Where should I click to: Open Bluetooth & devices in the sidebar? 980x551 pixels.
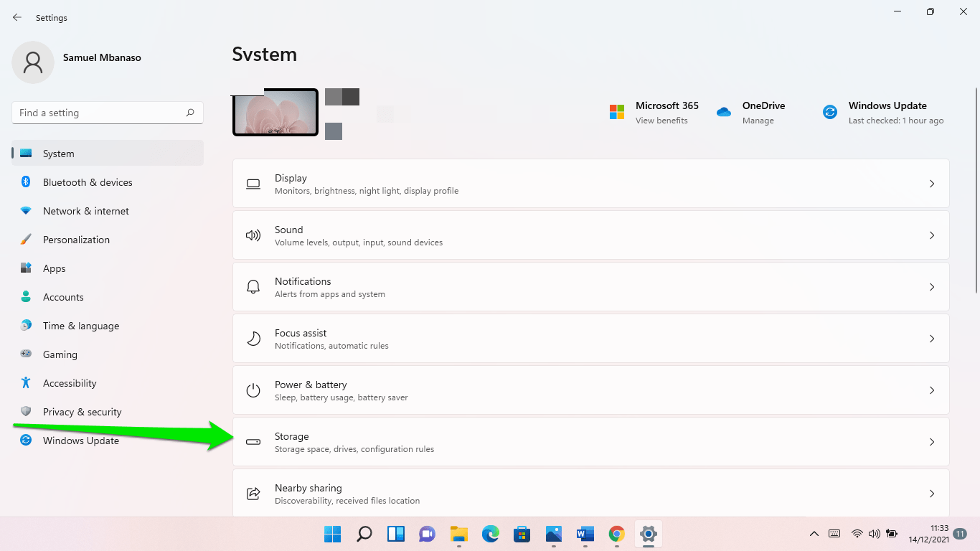click(x=108, y=182)
